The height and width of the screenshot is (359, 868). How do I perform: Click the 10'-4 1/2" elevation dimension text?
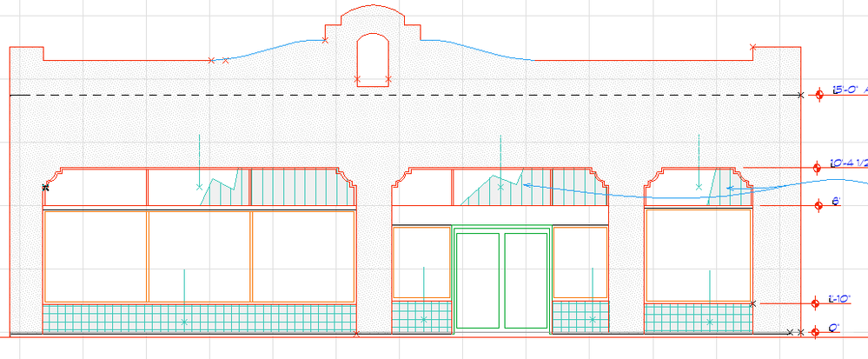[849, 163]
